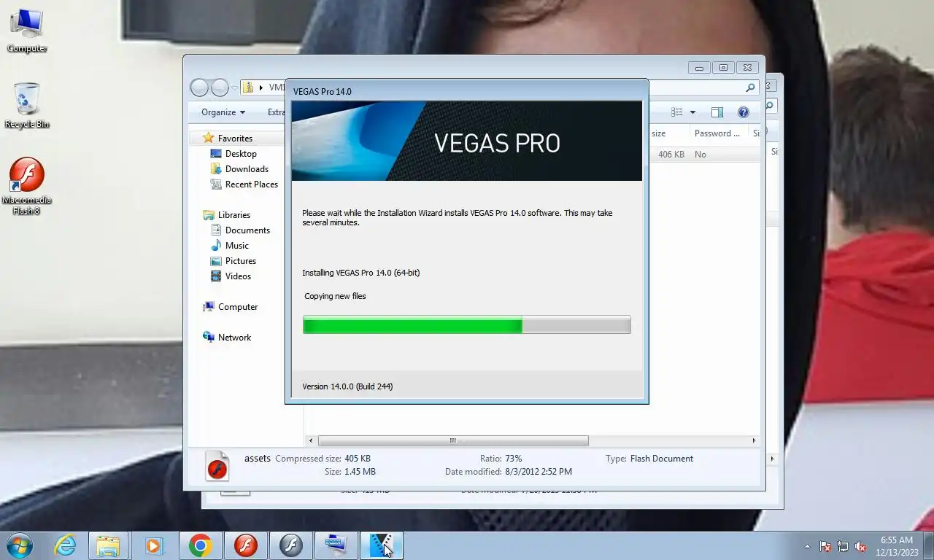This screenshot has height=560, width=934.
Task: Switch to Google Chrome in taskbar
Action: [x=200, y=545]
